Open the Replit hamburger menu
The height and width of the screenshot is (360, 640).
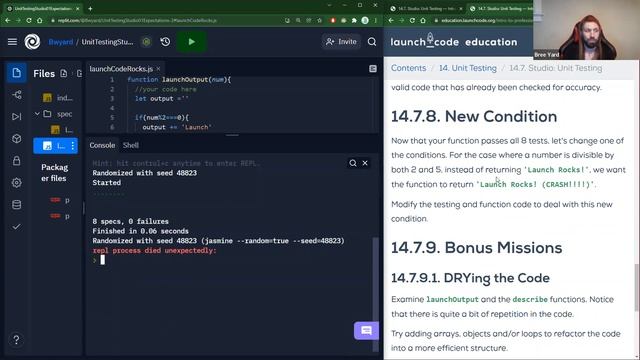(12, 42)
